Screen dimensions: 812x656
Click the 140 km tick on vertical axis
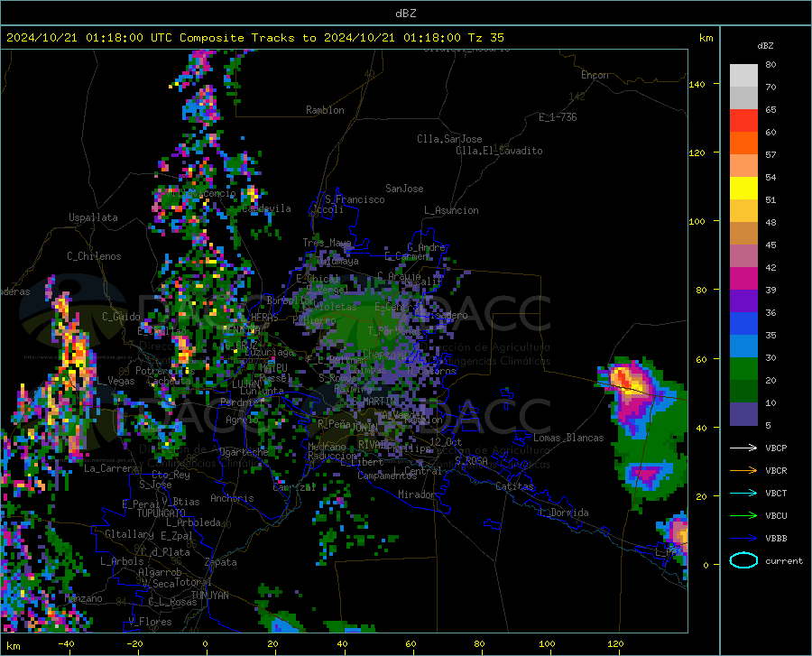click(x=697, y=84)
